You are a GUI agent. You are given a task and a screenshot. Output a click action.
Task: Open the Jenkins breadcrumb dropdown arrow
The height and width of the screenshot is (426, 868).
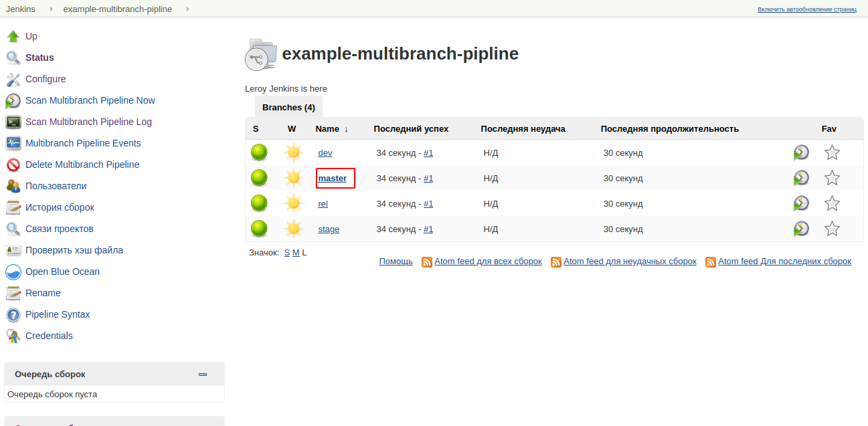click(51, 9)
